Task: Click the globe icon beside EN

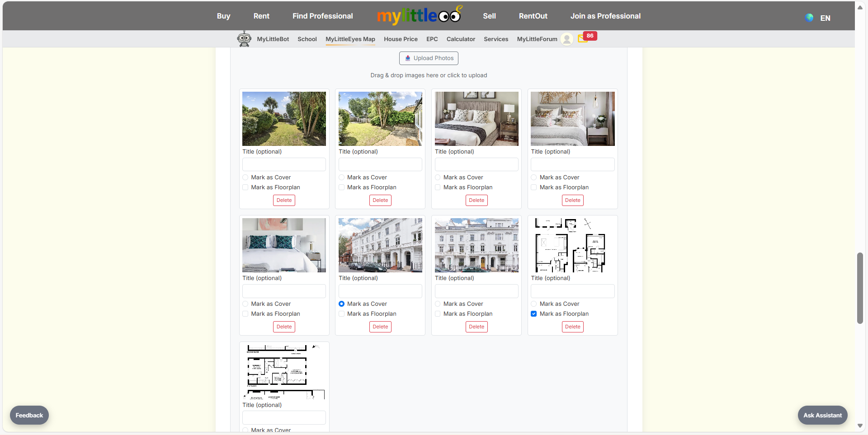Action: (x=809, y=18)
